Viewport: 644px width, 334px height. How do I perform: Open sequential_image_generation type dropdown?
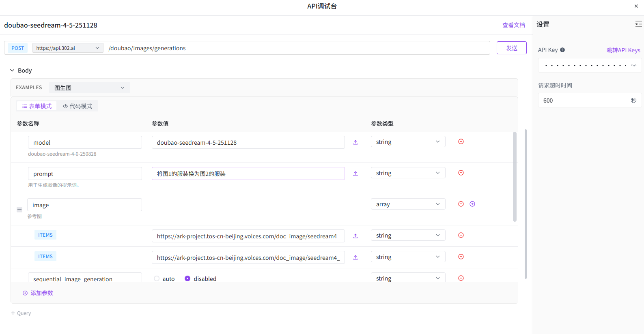click(408, 278)
